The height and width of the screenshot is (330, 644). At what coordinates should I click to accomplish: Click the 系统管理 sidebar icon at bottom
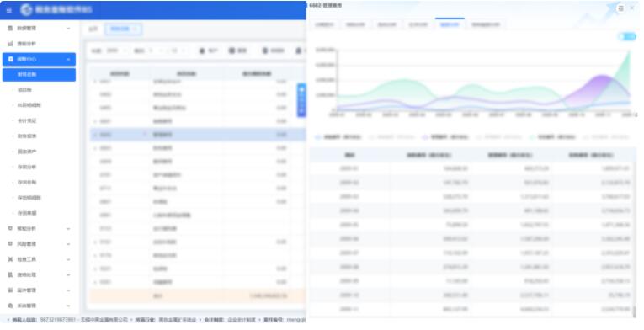[10, 306]
